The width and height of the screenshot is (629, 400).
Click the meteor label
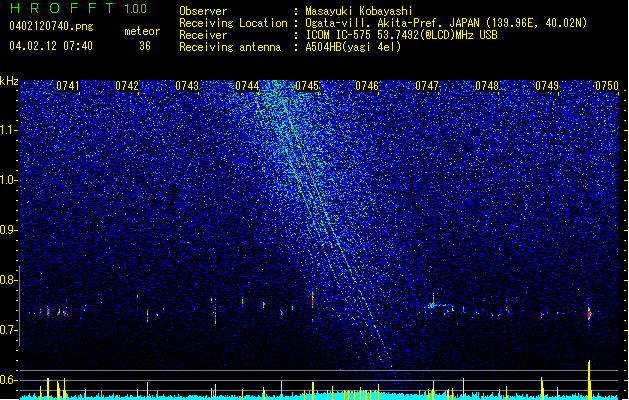pyautogui.click(x=142, y=31)
